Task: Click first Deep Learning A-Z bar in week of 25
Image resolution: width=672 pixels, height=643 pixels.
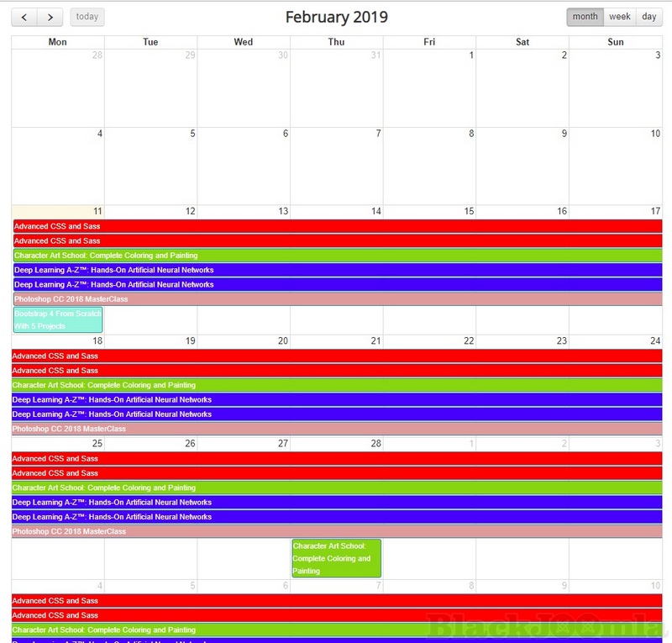Action: tap(336, 503)
